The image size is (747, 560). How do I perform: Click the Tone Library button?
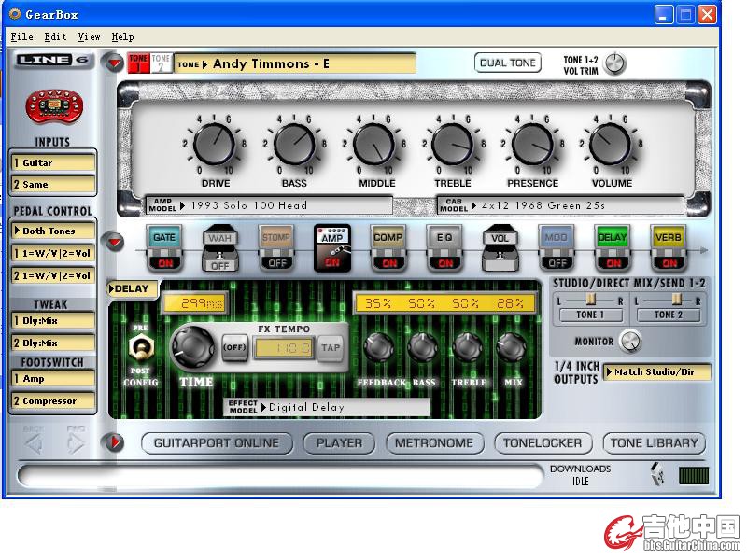click(654, 442)
